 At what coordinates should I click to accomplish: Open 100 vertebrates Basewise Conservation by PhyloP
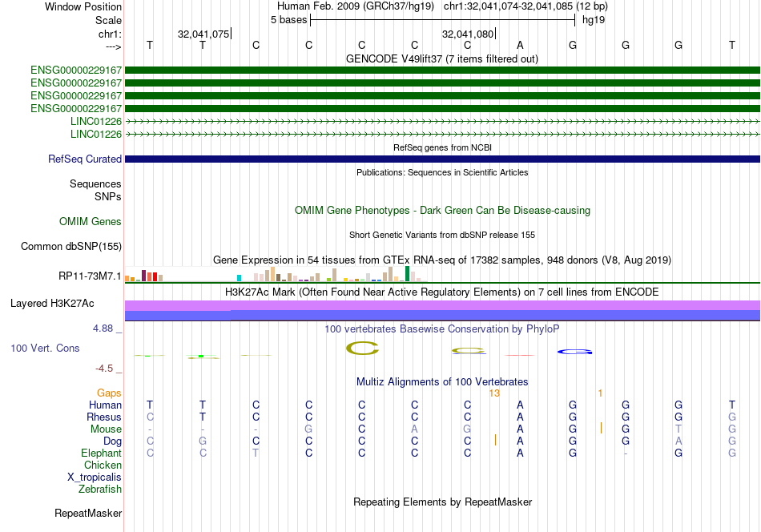pos(442,328)
